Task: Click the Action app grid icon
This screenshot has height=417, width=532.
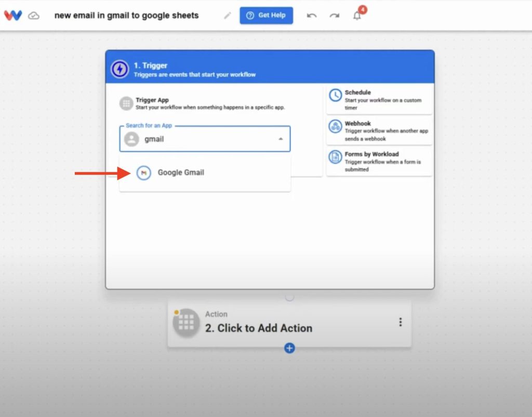Action: pos(186,322)
